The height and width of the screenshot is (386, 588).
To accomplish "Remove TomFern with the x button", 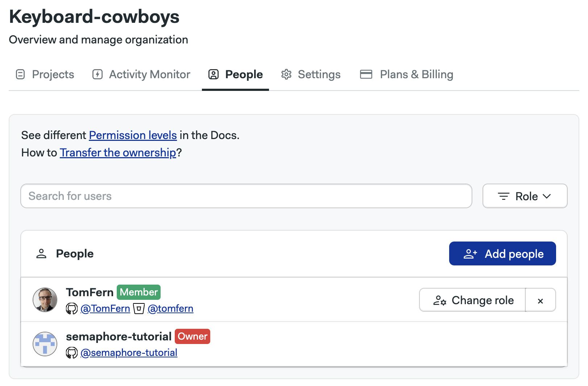I will 541,300.
